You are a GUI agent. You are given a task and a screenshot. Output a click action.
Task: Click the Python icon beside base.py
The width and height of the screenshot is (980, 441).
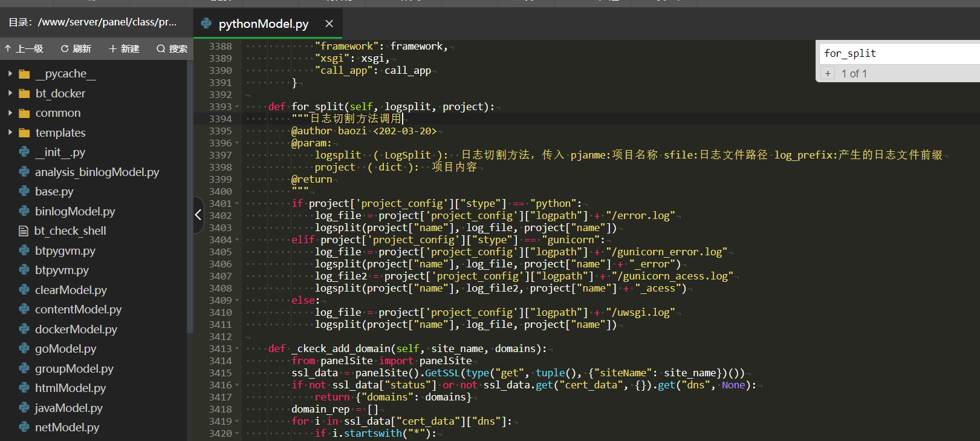click(24, 191)
